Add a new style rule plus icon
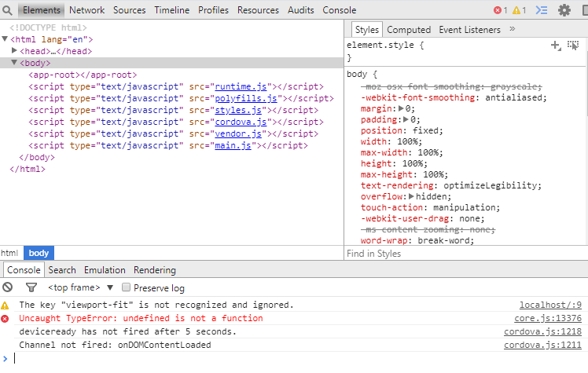 (556, 46)
